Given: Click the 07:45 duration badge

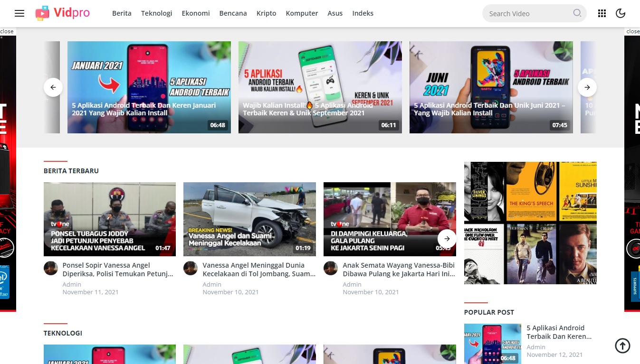Looking at the screenshot, I should tap(560, 125).
